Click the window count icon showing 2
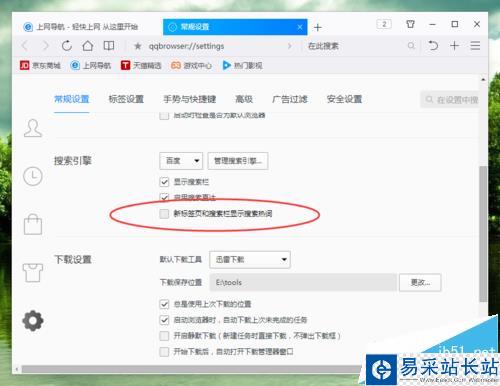Image resolution: width=500 pixels, height=386 pixels. pyautogui.click(x=384, y=24)
